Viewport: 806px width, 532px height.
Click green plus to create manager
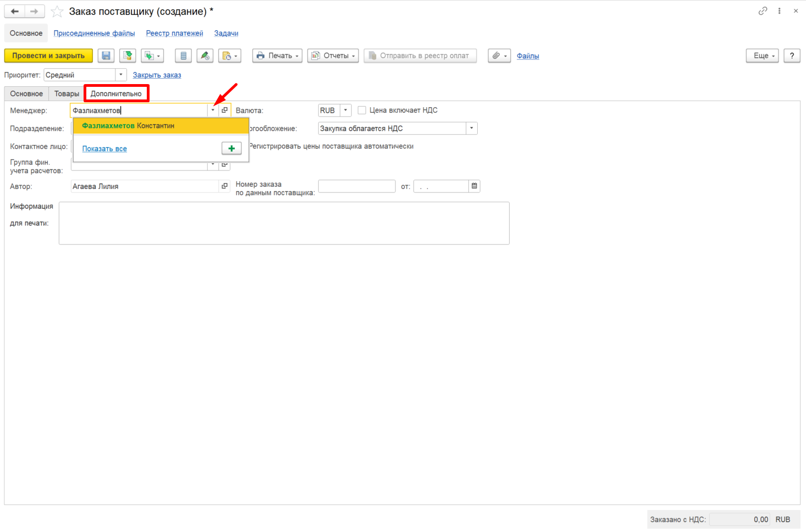coord(231,148)
